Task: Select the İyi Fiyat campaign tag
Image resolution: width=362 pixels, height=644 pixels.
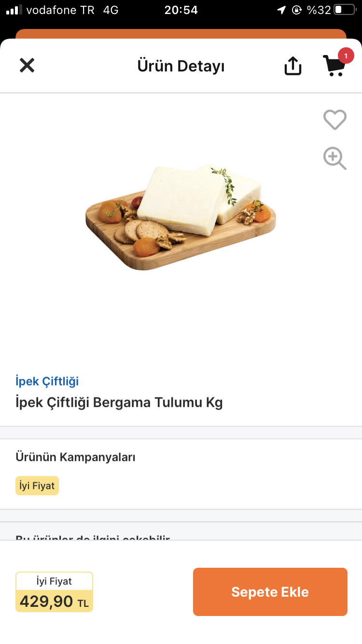Action: [37, 486]
